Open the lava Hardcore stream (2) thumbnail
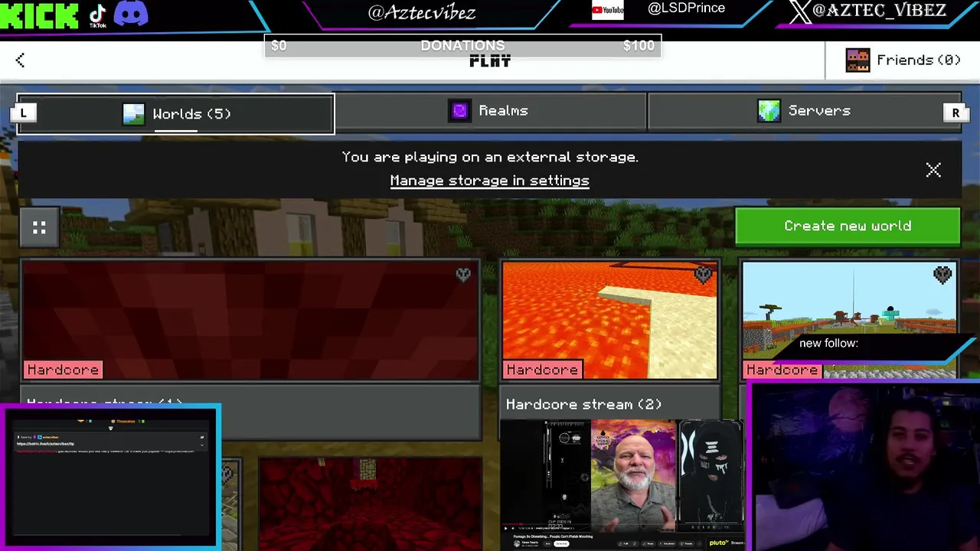The height and width of the screenshot is (551, 980). (609, 320)
